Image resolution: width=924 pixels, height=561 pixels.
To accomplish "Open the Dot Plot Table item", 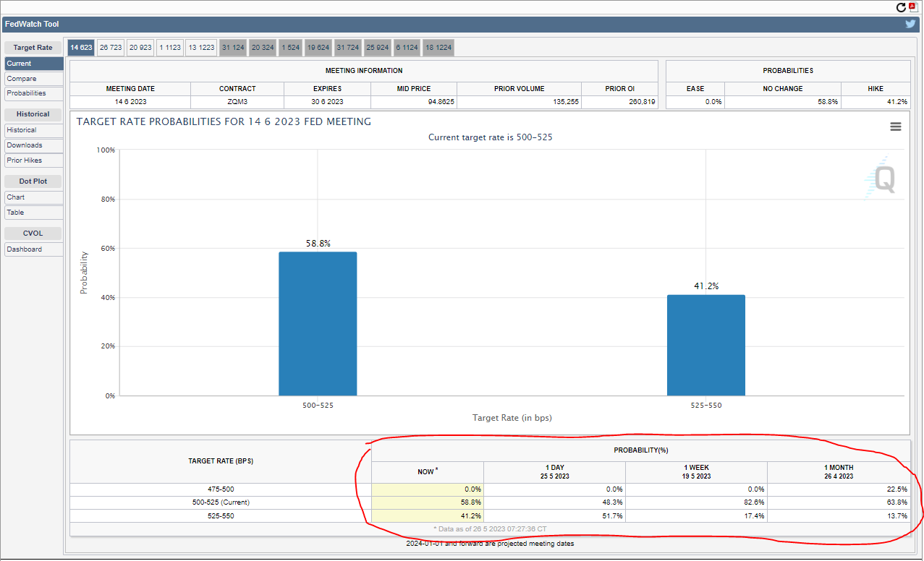I will [x=33, y=213].
